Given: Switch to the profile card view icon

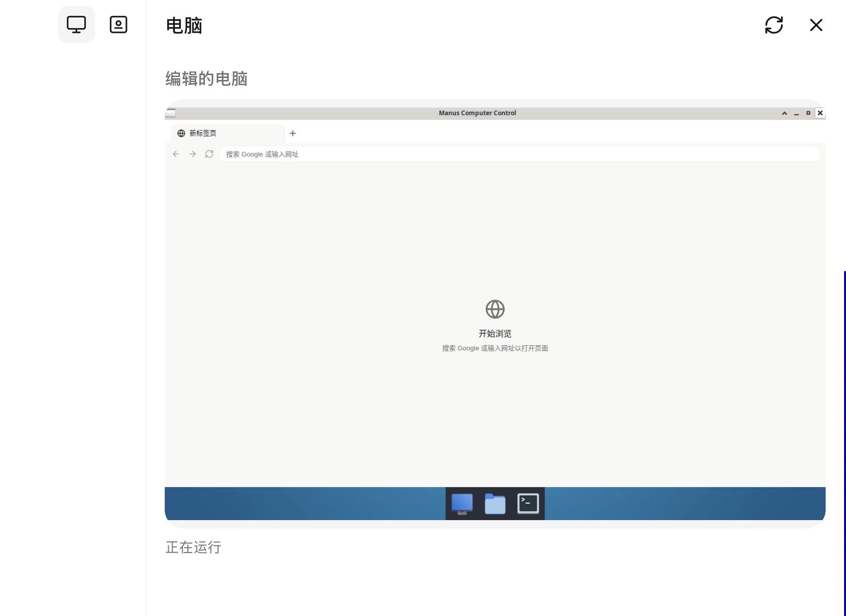Looking at the screenshot, I should 118,25.
